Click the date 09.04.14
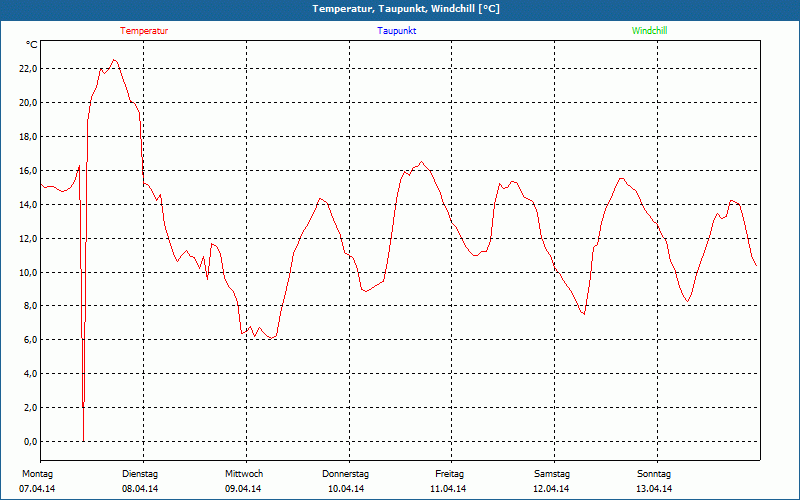The image size is (800, 500). pos(243,489)
